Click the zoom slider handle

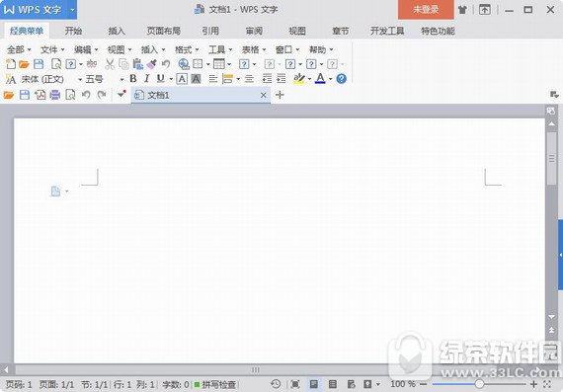[479, 384]
